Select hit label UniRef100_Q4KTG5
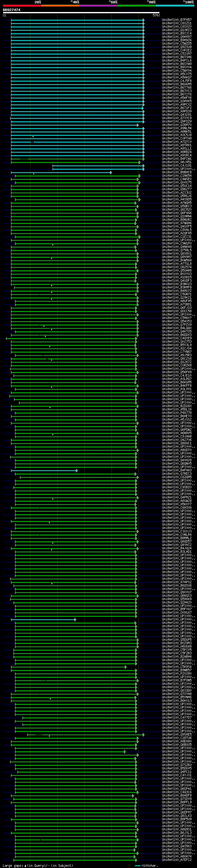Screen dimensions: 197x868 (177, 331)
